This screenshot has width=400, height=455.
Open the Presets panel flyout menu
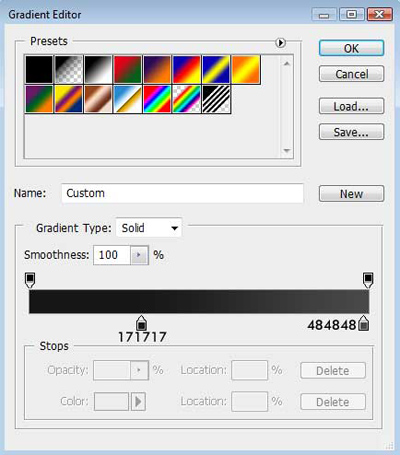(281, 43)
